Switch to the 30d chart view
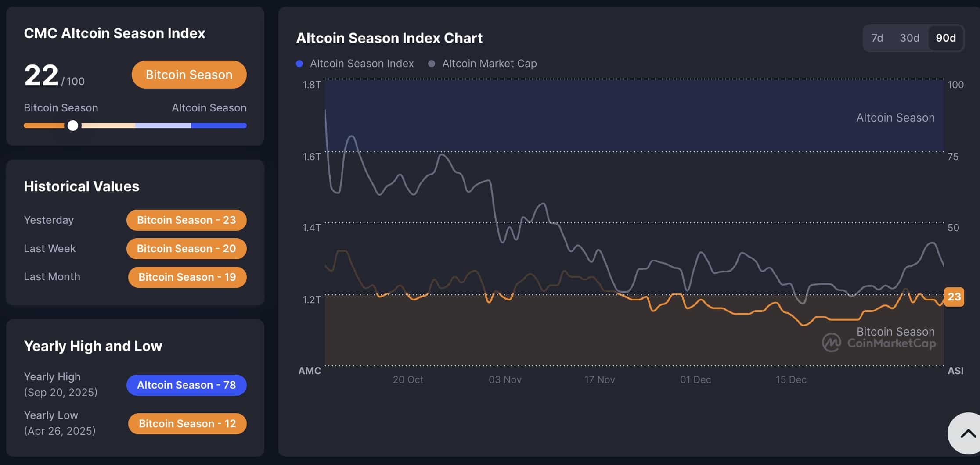 tap(909, 38)
